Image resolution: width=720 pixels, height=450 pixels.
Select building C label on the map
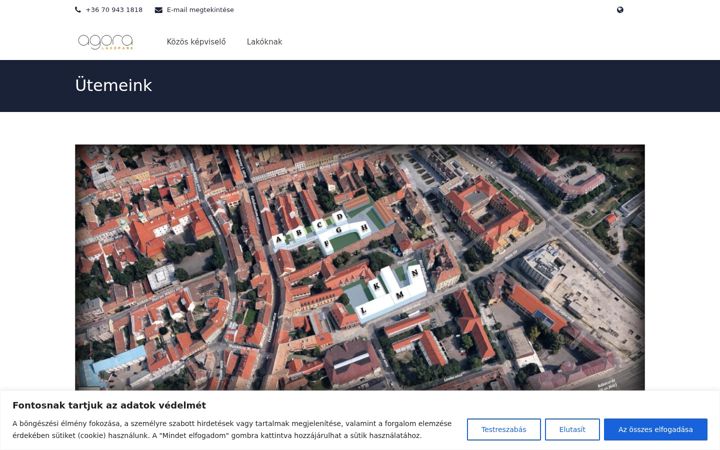coord(319,225)
